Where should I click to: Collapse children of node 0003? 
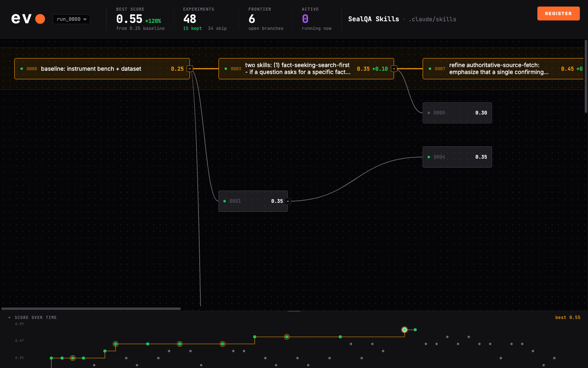coord(394,69)
